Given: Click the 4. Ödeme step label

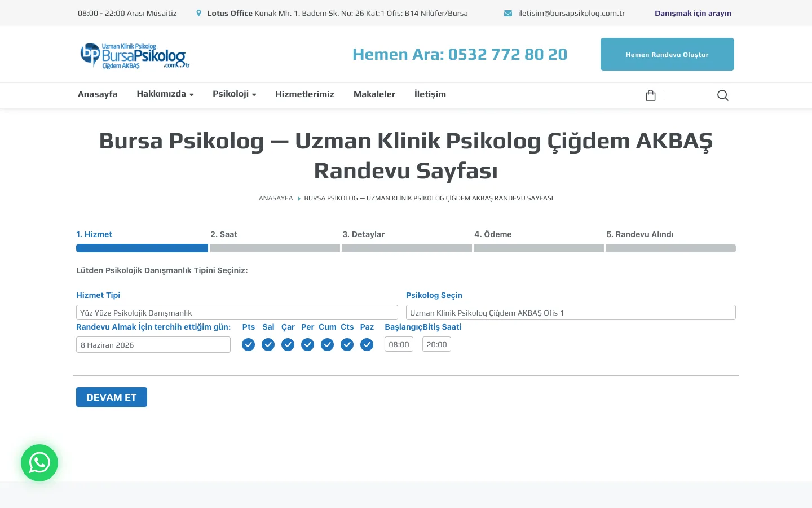Looking at the screenshot, I should pos(493,234).
